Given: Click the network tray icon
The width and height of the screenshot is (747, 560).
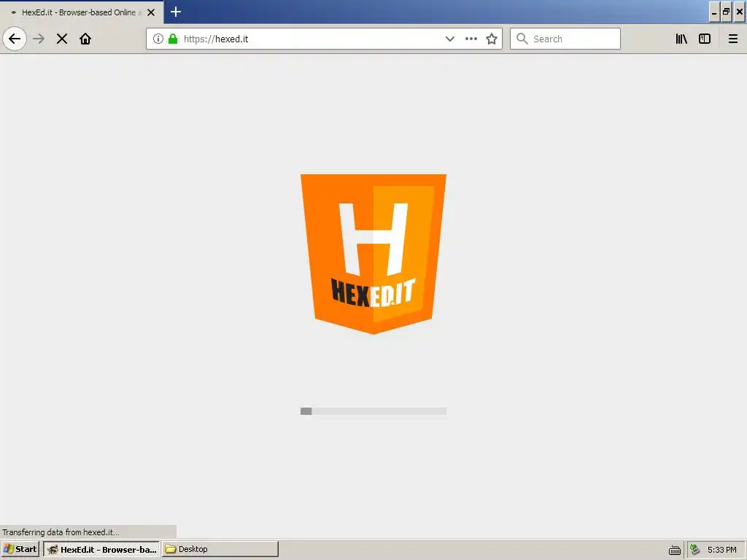Looking at the screenshot, I should (695, 550).
